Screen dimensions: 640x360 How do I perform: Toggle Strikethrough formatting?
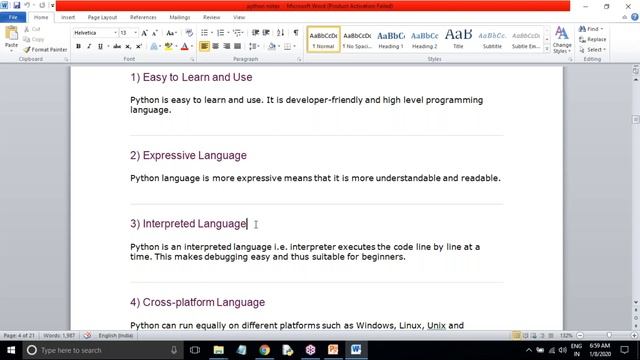coord(117,47)
